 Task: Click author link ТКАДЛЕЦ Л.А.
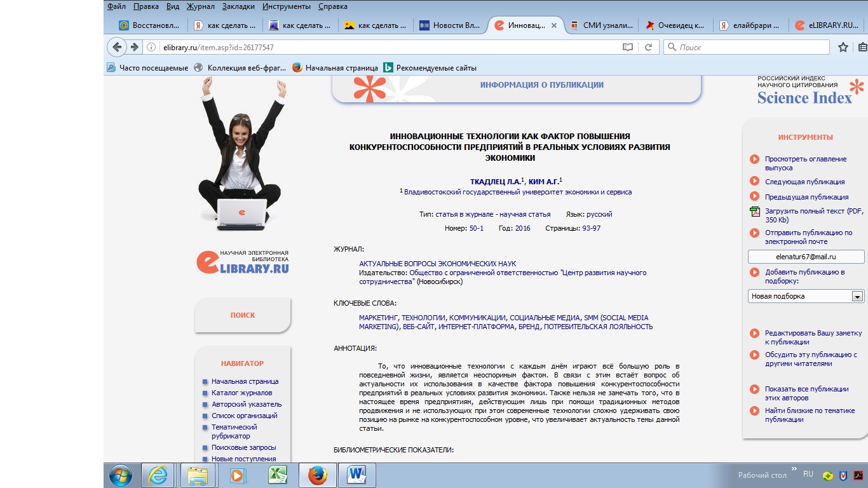tap(494, 182)
